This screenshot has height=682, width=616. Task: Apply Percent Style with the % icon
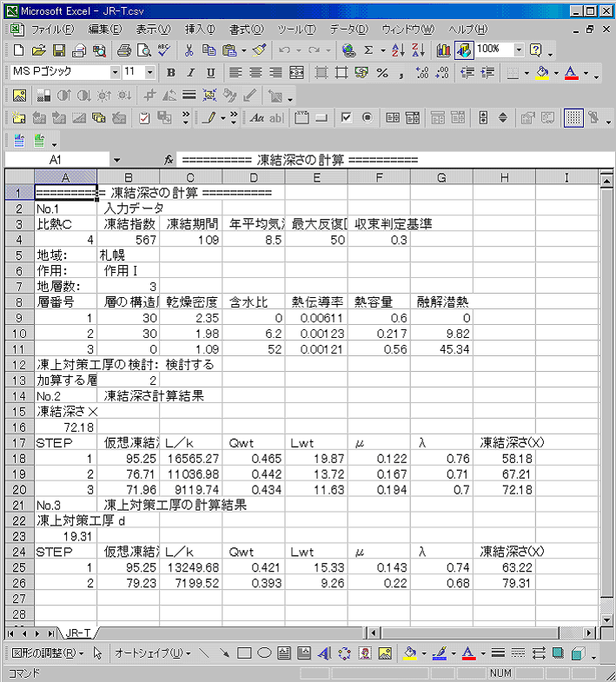[381, 73]
